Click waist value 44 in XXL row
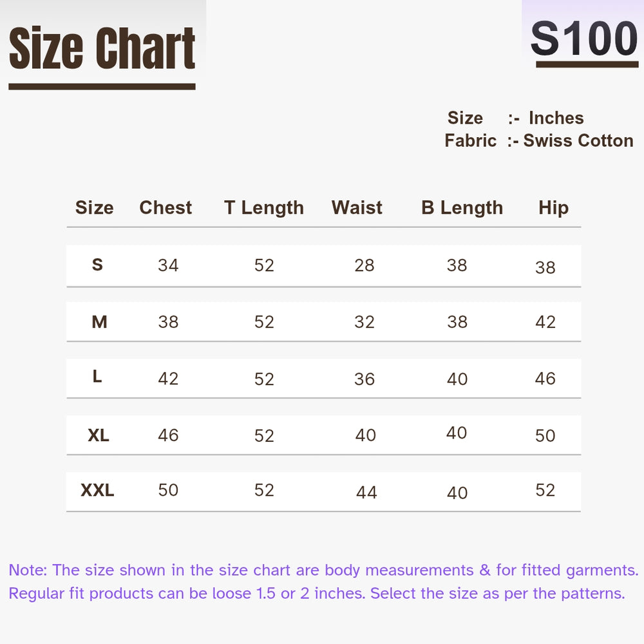This screenshot has width=644, height=644. pyautogui.click(x=366, y=493)
